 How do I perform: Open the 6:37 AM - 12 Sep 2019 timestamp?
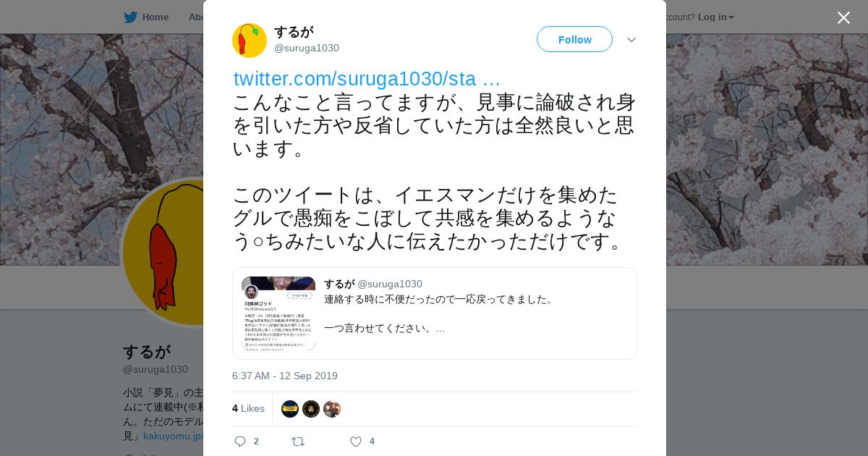point(285,376)
